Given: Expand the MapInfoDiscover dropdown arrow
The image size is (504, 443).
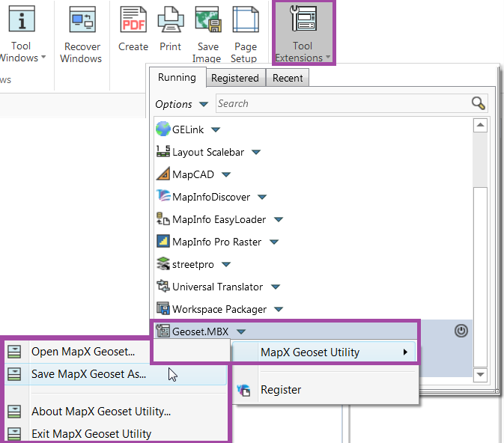Looking at the screenshot, I should click(x=262, y=198).
